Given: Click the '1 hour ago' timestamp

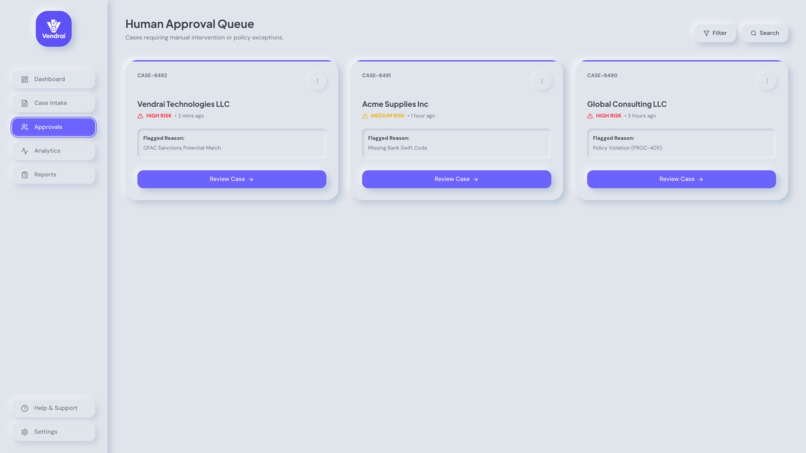Looking at the screenshot, I should point(423,116).
